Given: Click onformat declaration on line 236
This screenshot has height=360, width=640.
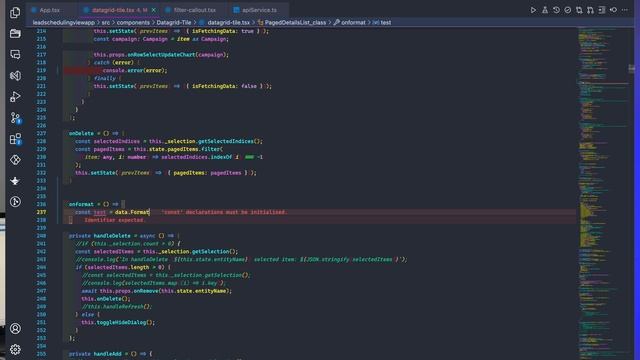Looking at the screenshot, I should (81, 204).
